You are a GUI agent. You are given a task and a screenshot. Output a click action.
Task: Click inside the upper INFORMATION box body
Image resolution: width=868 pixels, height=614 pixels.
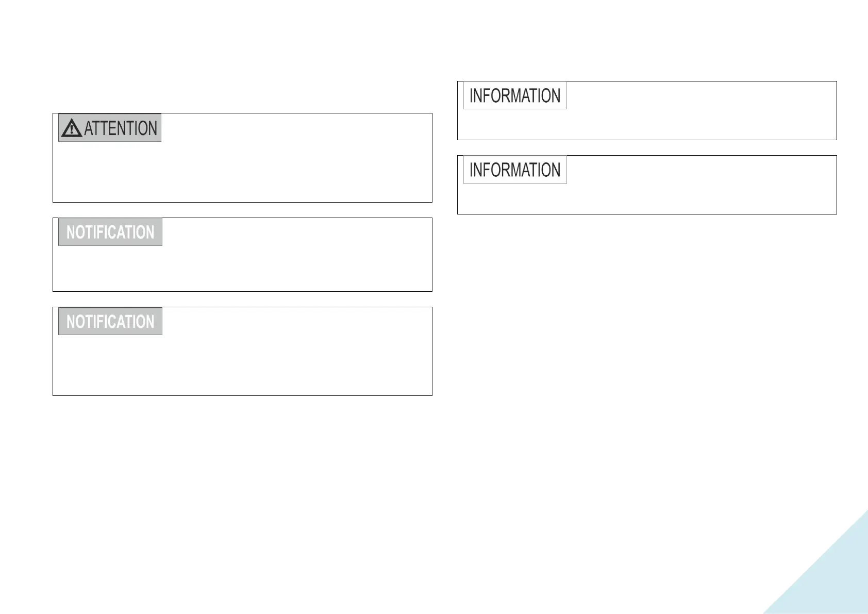pos(647,124)
